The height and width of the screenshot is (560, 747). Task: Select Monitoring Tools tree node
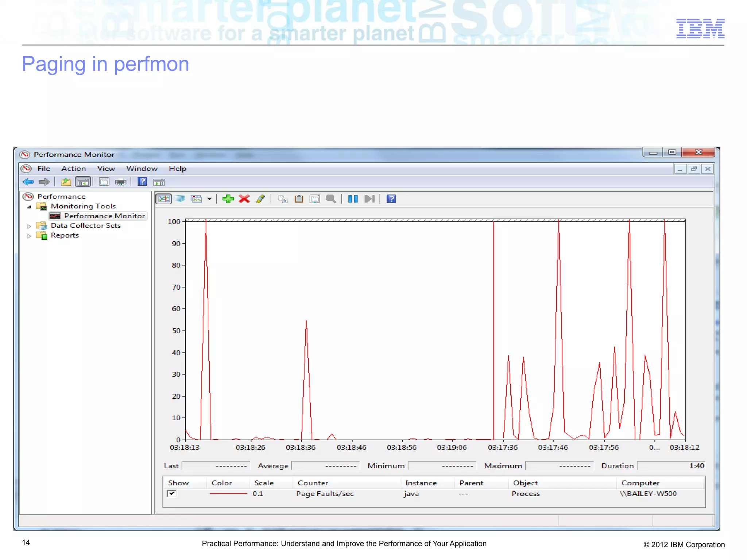[83, 206]
